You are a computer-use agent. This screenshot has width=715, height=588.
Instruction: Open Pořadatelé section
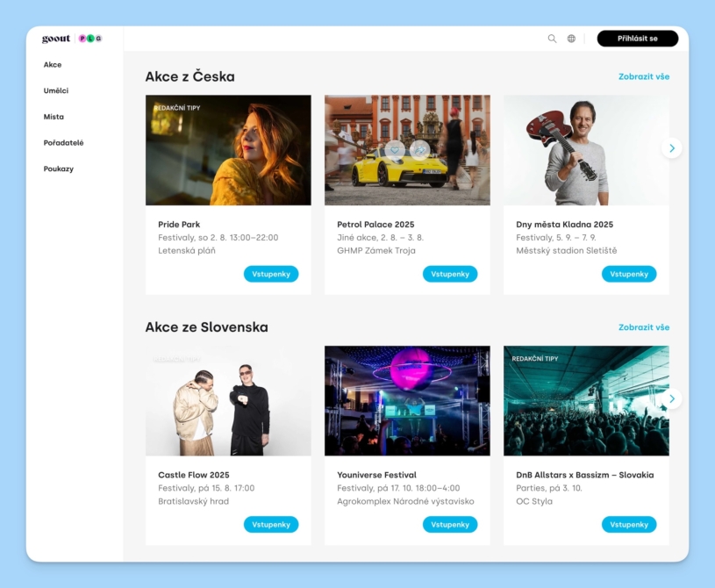[63, 142]
